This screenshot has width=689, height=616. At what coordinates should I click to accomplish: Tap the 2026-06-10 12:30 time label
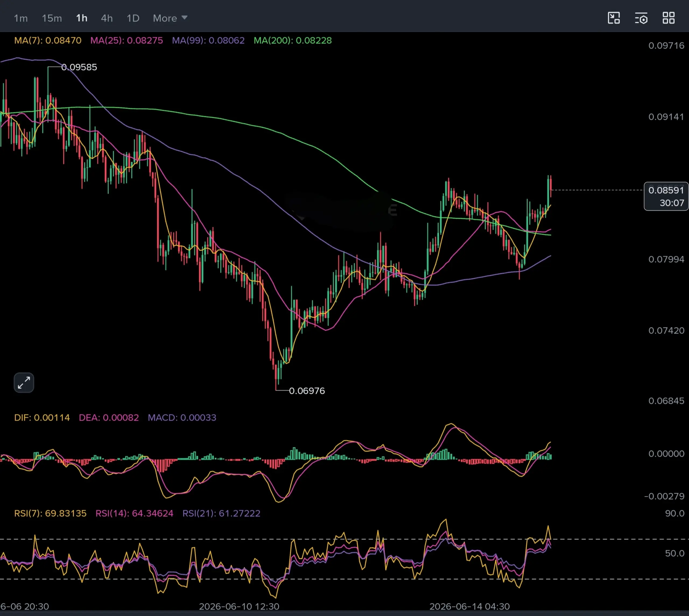(x=239, y=607)
